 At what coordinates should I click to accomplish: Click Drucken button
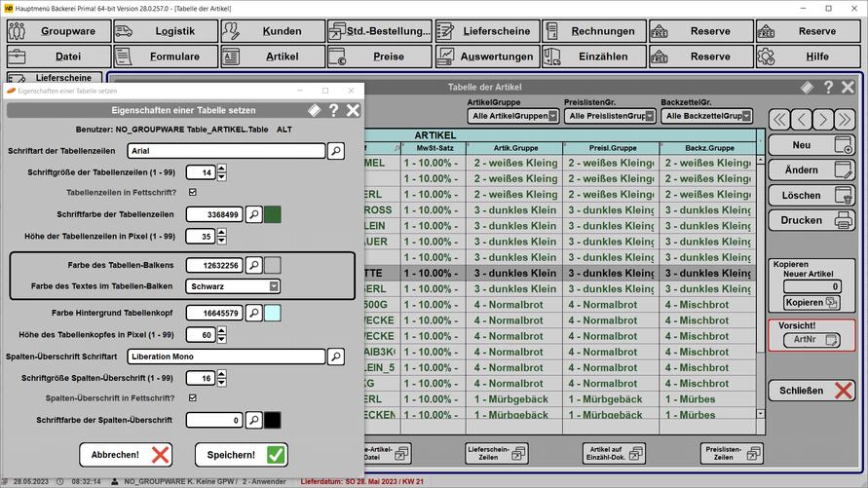(x=811, y=221)
